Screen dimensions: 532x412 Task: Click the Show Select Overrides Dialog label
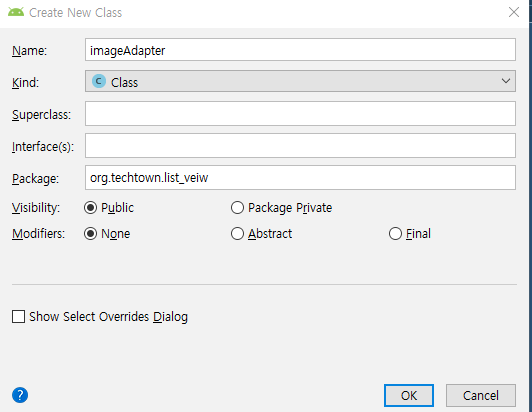(x=108, y=317)
